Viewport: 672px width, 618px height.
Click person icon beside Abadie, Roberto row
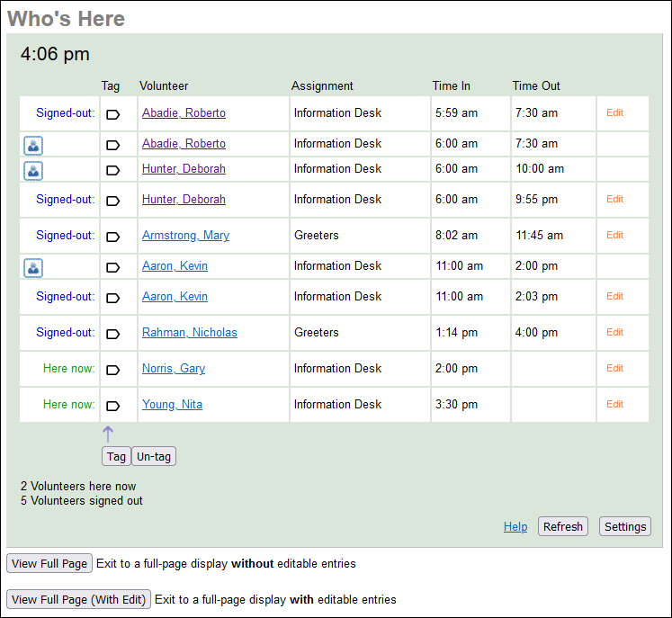33,145
